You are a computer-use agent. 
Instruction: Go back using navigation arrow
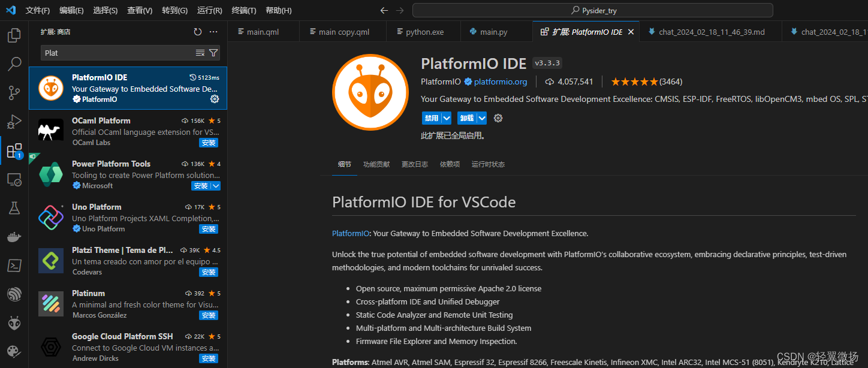pyautogui.click(x=384, y=10)
